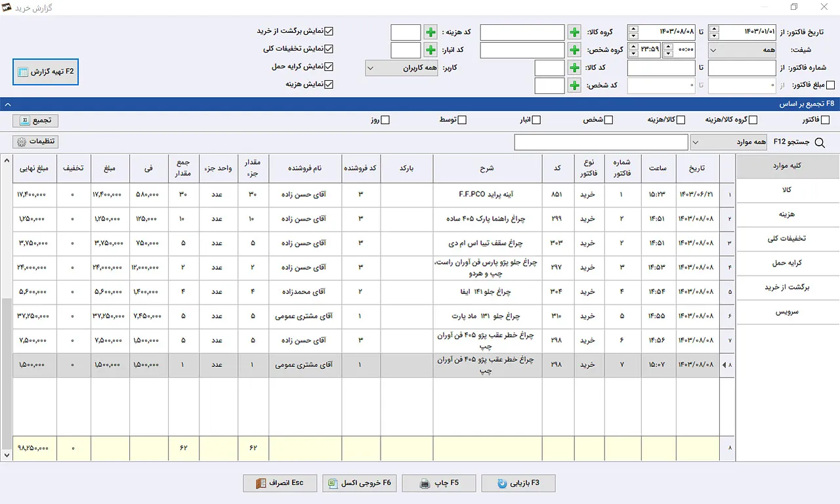Check انبار aggregation checkbox

(x=536, y=120)
